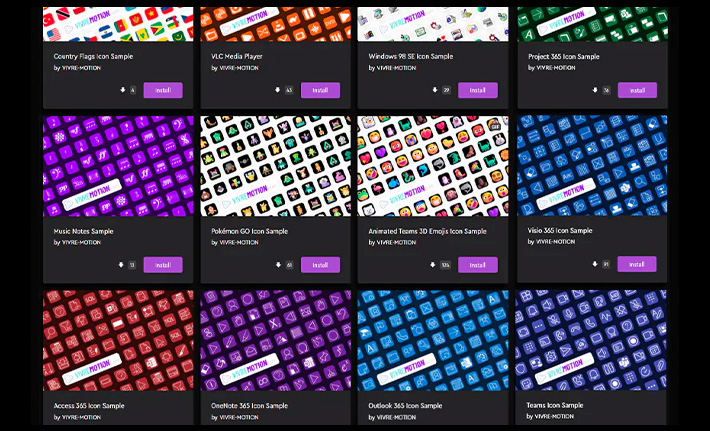Open the Visio 365 blue icon thumbnail
Viewport: 710px width, 431px height.
pos(592,165)
